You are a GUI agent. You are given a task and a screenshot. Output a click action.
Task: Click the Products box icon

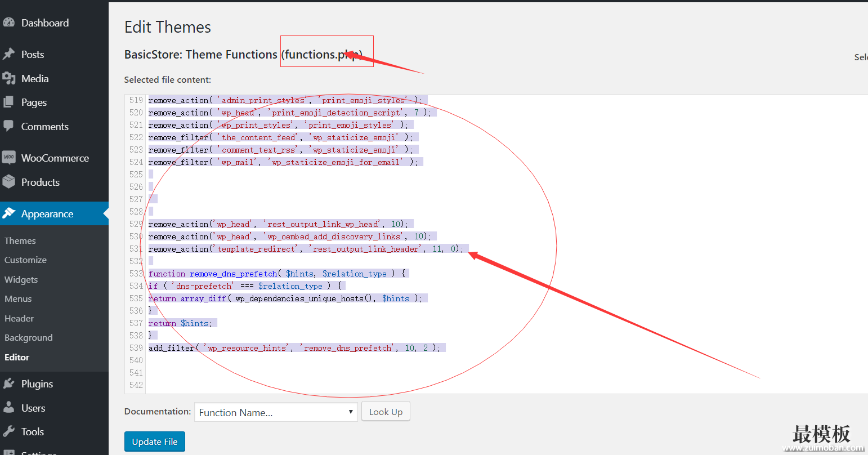click(x=8, y=182)
